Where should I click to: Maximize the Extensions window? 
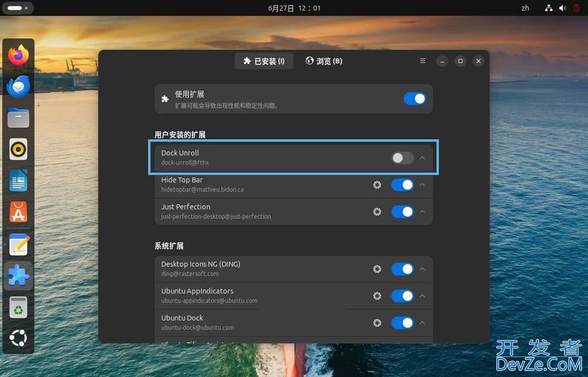[460, 61]
